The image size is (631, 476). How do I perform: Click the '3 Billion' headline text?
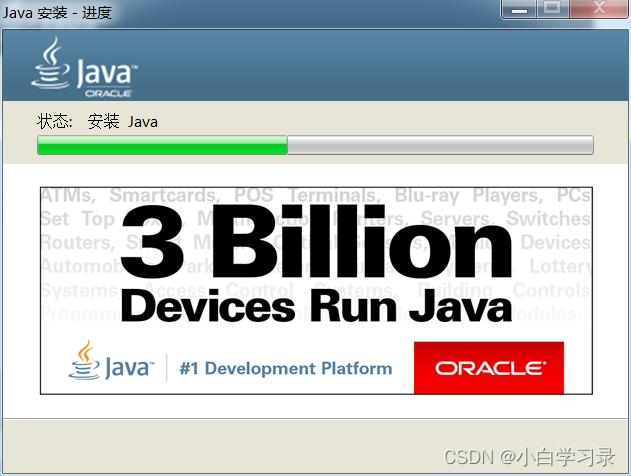[x=316, y=241]
